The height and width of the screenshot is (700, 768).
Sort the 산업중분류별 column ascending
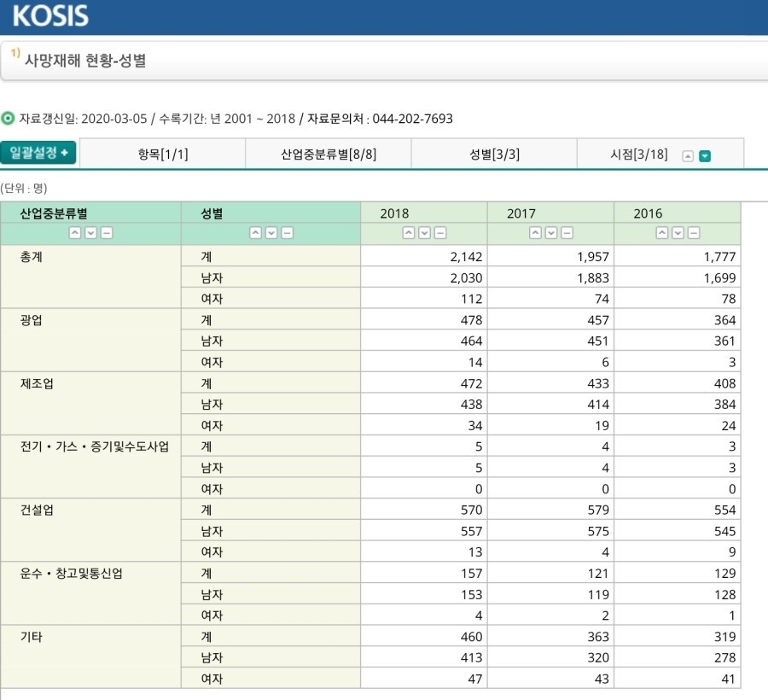pyautogui.click(x=76, y=232)
